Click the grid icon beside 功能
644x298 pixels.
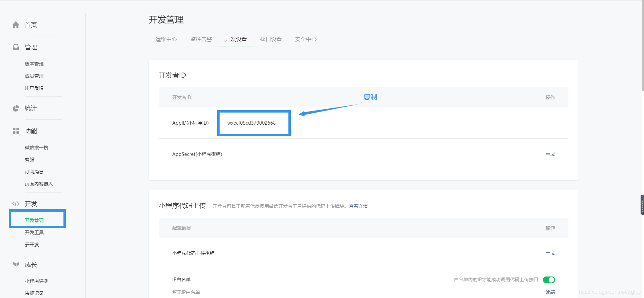point(16,131)
